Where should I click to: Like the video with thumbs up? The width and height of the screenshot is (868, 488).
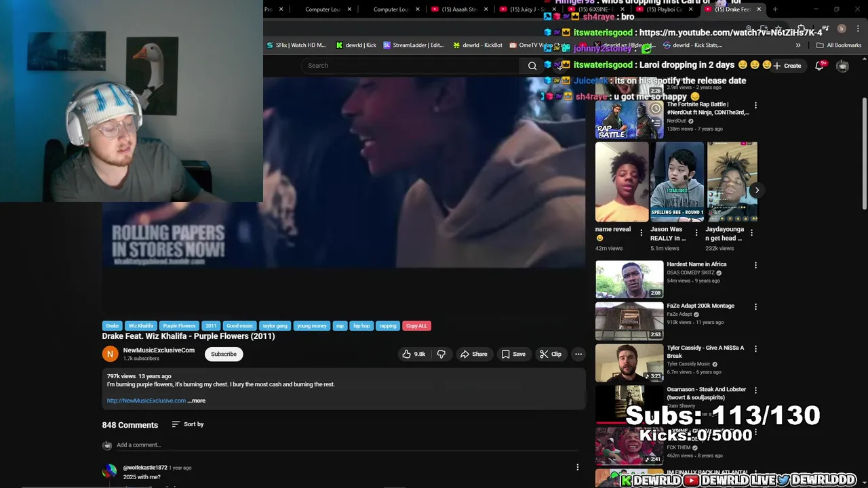[x=414, y=354]
